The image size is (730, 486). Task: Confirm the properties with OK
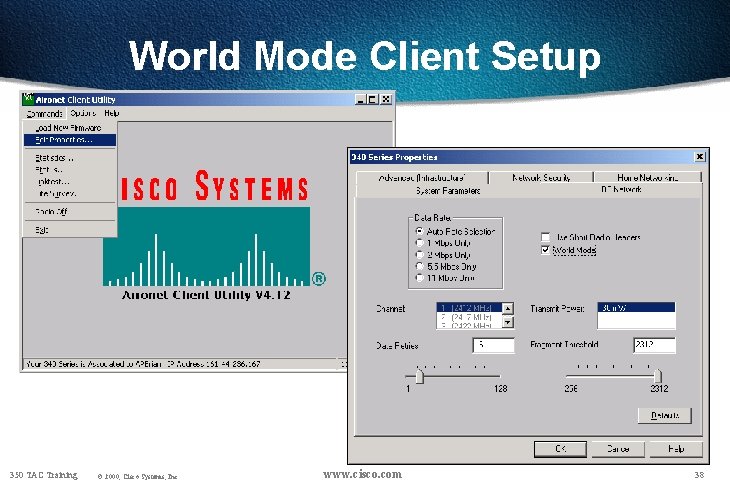561,449
